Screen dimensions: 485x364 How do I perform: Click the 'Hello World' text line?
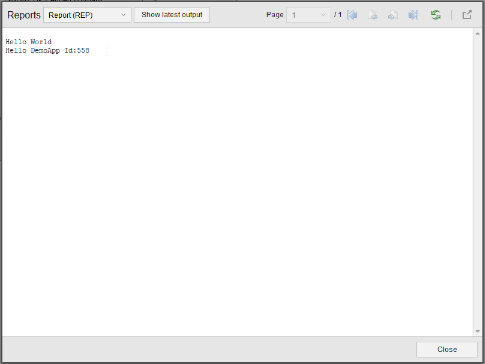click(29, 42)
